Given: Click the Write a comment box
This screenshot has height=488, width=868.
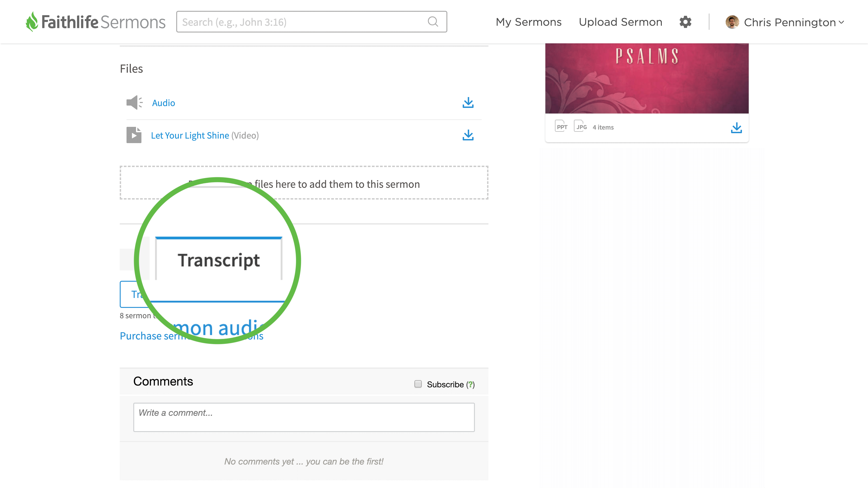Looking at the screenshot, I should pos(304,417).
